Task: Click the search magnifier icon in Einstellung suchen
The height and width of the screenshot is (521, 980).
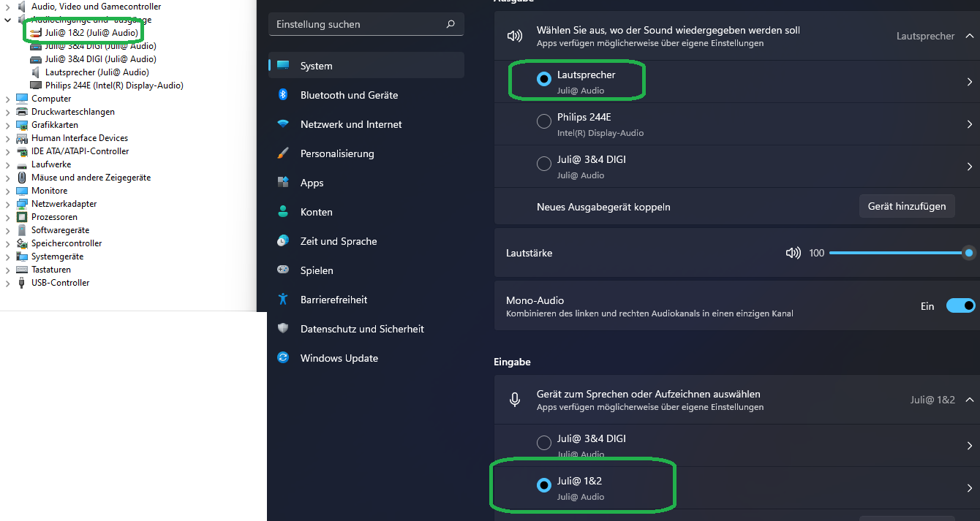Action: click(x=451, y=24)
